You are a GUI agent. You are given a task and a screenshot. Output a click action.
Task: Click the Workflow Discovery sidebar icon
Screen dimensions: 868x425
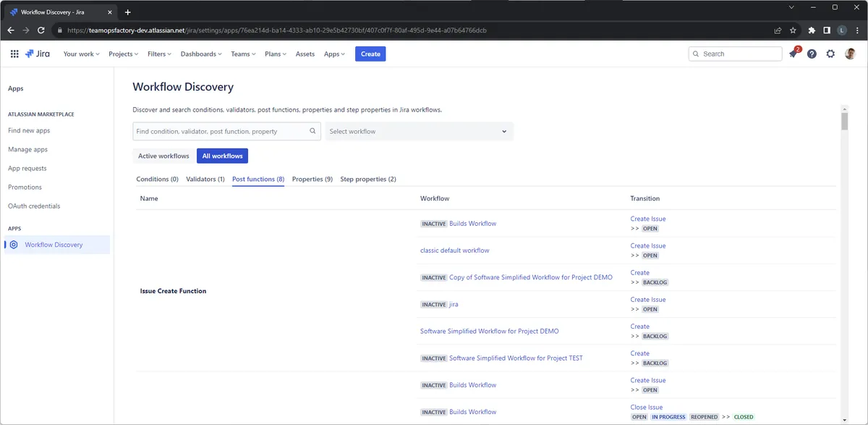[x=13, y=245]
